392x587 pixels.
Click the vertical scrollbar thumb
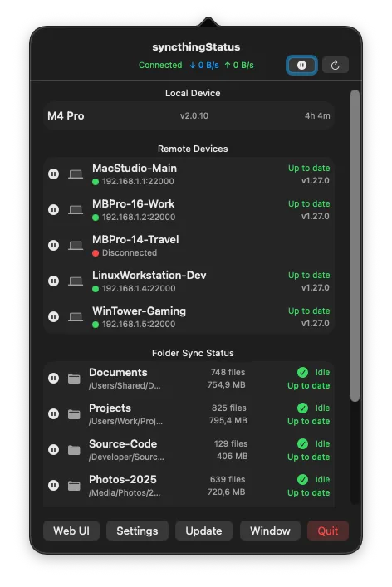(355, 246)
